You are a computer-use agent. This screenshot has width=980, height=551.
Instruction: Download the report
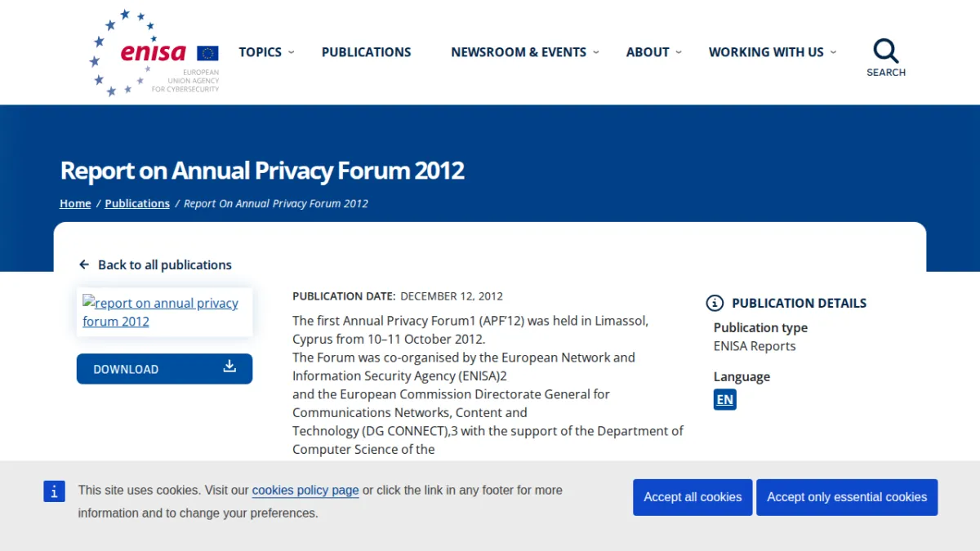pyautogui.click(x=164, y=369)
